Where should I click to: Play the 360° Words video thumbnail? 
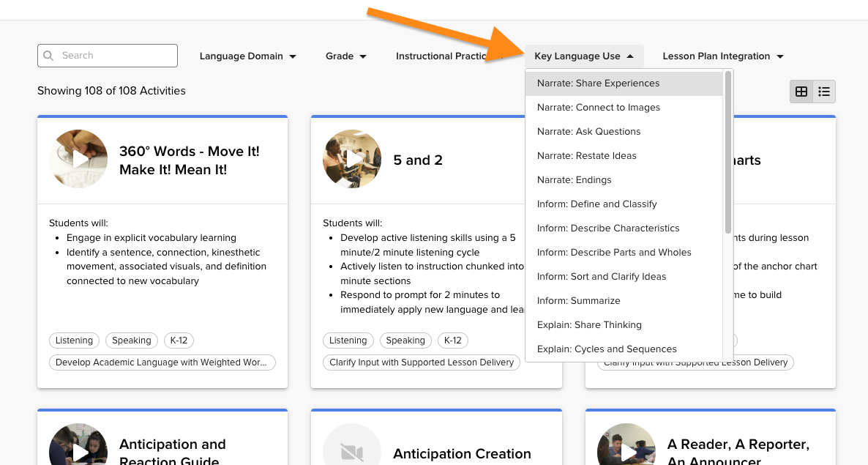78,159
